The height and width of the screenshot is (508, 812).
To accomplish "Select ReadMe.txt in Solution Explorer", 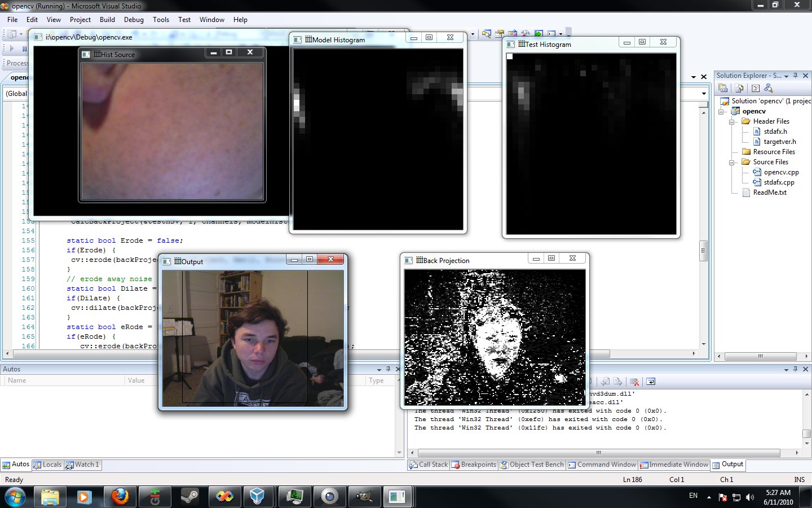I will tap(770, 192).
